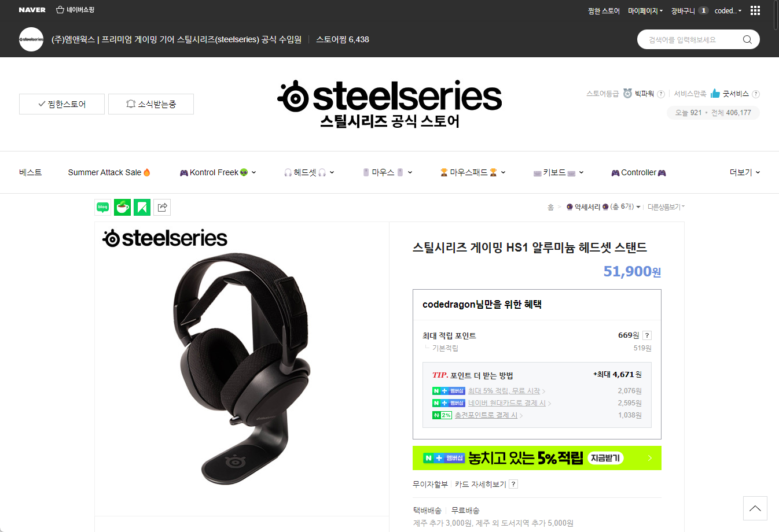The image size is (779, 532).
Task: Toggle 소식받는중 store notifications
Action: point(151,104)
